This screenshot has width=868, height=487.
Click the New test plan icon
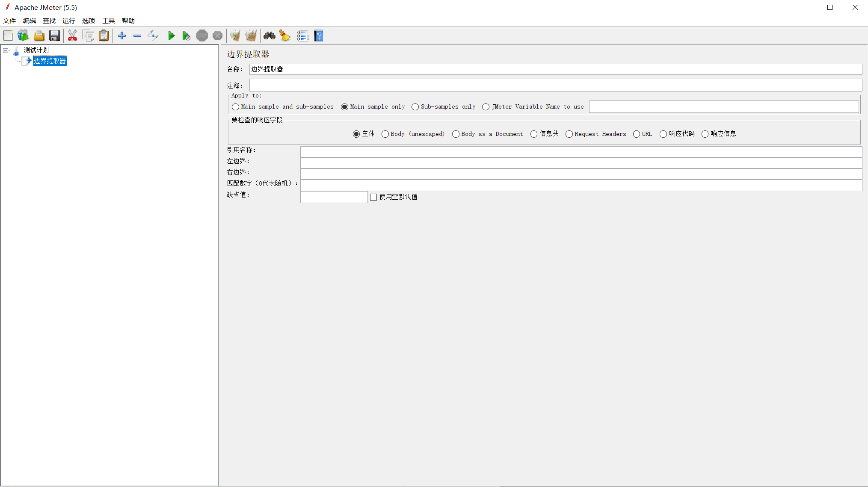click(x=8, y=36)
